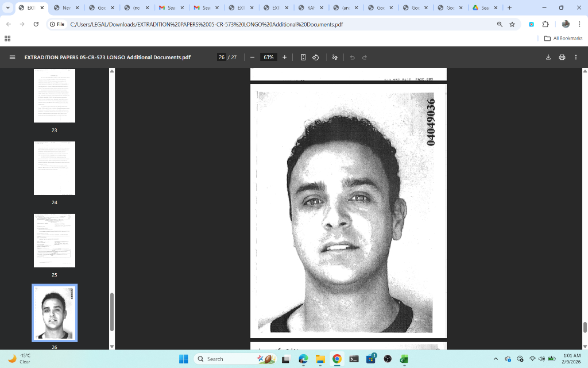
Task: Click the fit to page icon
Action: 303,57
